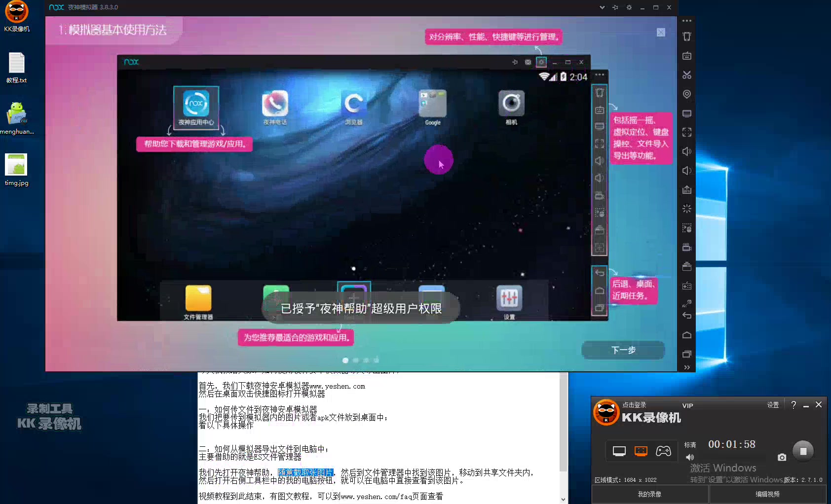Select region recording mode in KK recorder

click(641, 451)
